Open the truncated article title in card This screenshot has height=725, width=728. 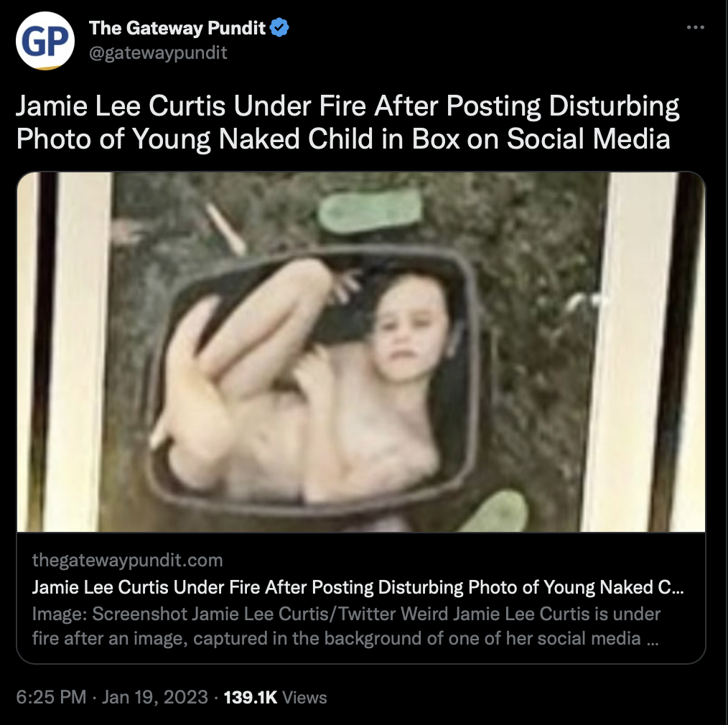[358, 587]
